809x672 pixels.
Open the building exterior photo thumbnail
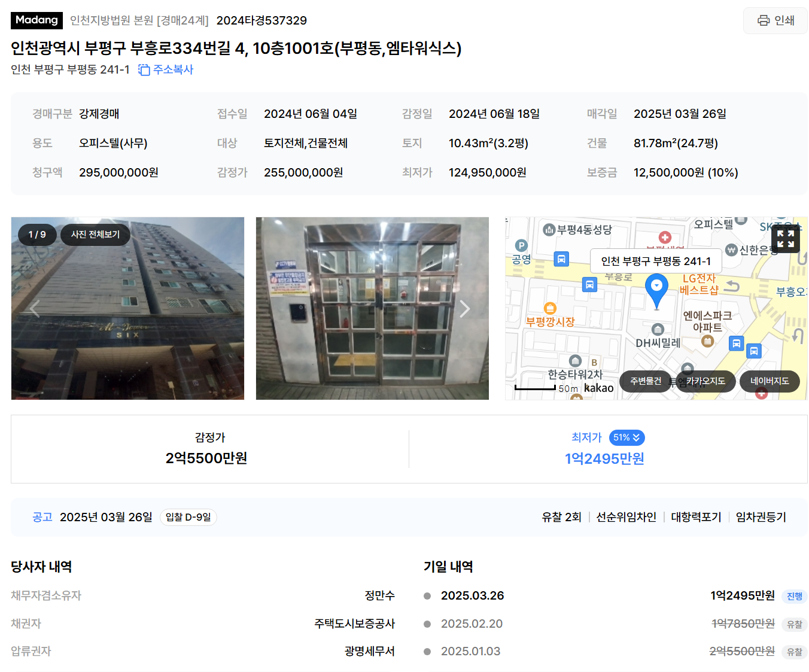127,308
